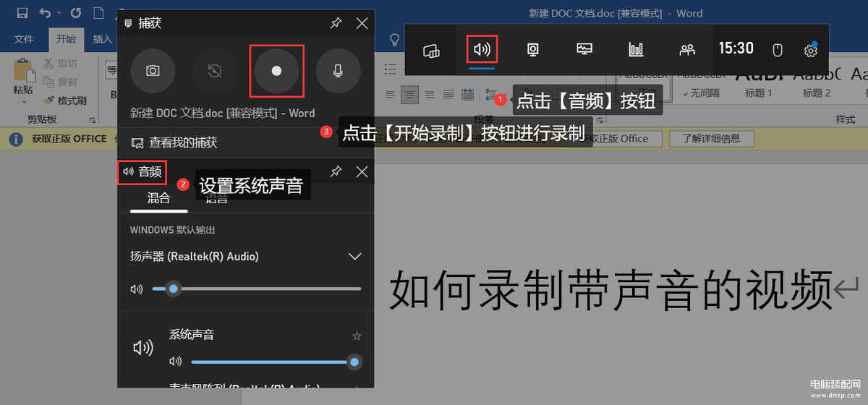This screenshot has width=868, height=405.
Task: Click the 粘贴 paste icon
Action: pyautogui.click(x=23, y=70)
